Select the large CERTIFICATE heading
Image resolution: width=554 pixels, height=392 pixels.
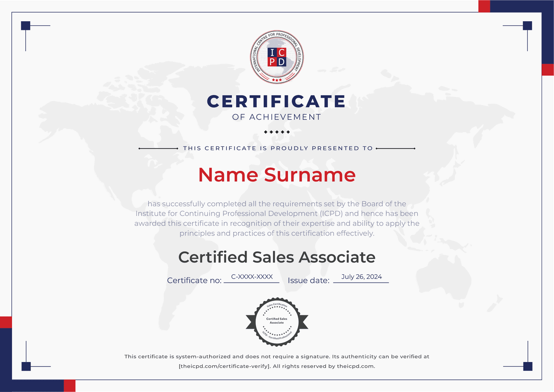(x=276, y=101)
